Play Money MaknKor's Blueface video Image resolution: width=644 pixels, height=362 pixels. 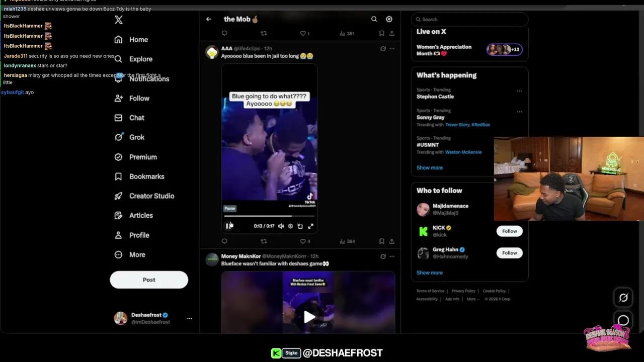(308, 316)
